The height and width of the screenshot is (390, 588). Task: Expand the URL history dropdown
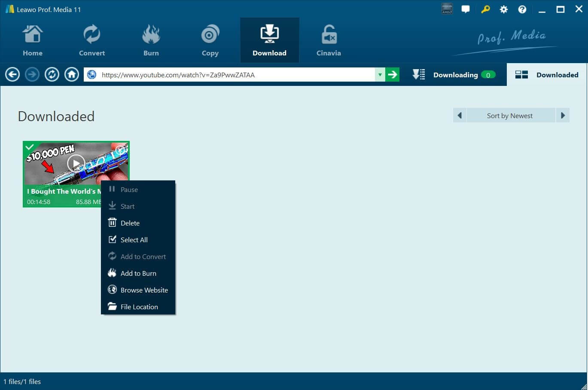click(x=380, y=75)
